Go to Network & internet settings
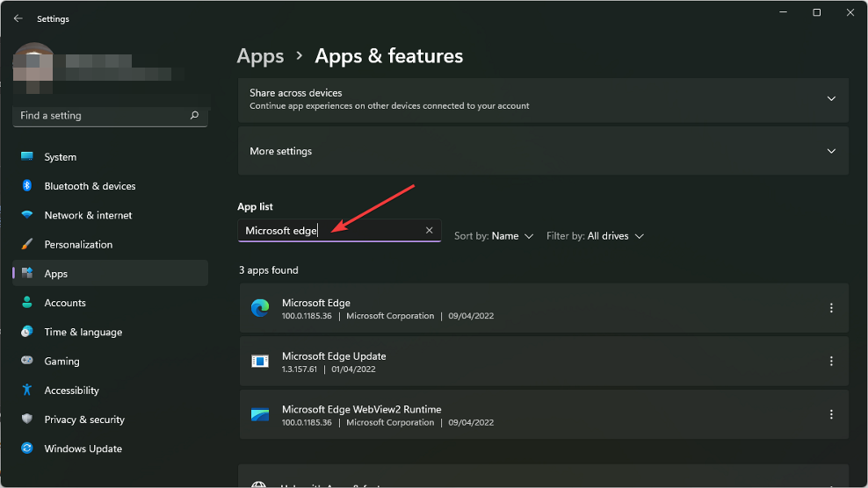Viewport: 868px width, 488px height. tap(110, 215)
